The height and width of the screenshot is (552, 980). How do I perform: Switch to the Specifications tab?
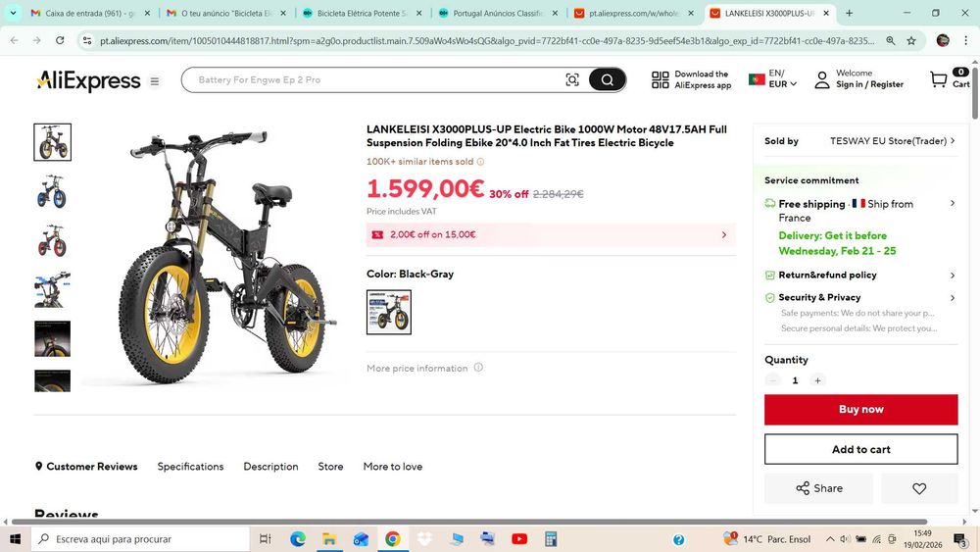pyautogui.click(x=191, y=467)
